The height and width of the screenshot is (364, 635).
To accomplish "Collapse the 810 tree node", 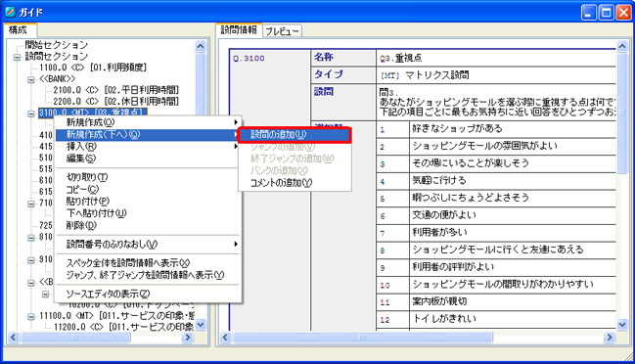I will 31,238.
